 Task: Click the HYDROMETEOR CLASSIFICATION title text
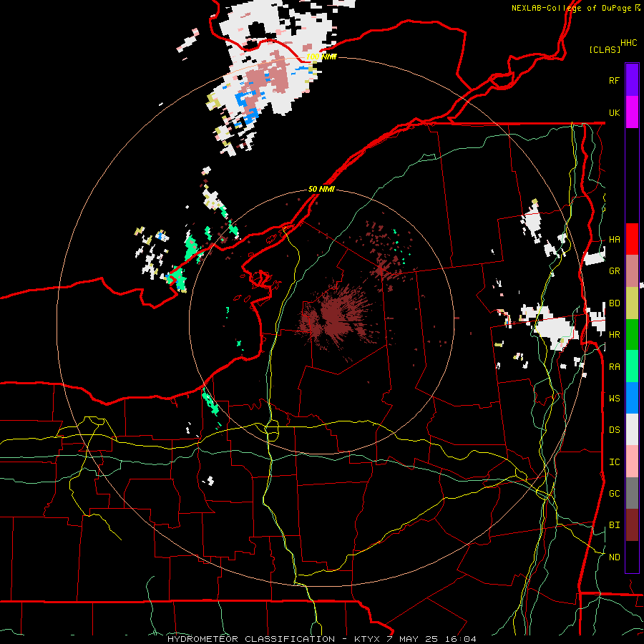251,639
